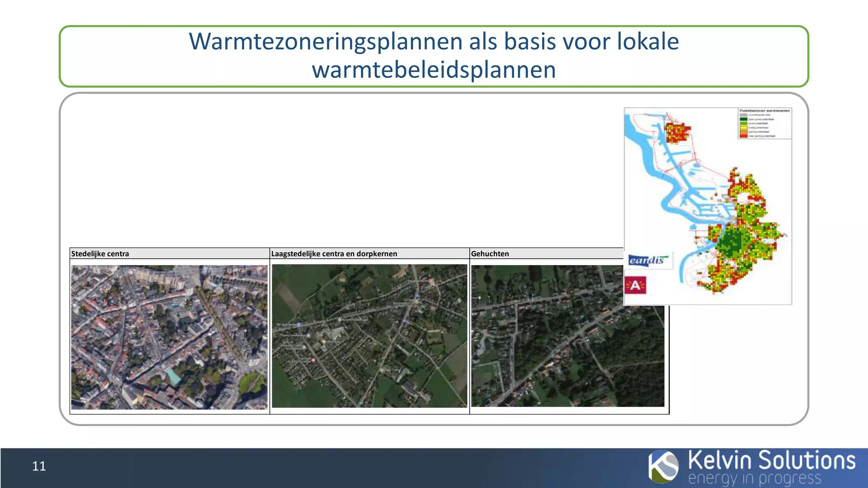Click the 'energy in progress' tagline
This screenshot has height=488, width=868.
click(x=755, y=479)
